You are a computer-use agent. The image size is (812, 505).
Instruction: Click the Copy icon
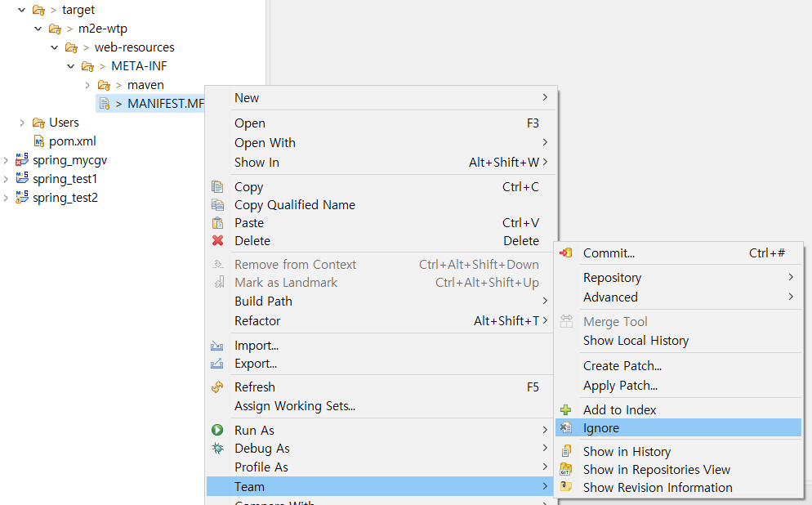[218, 186]
